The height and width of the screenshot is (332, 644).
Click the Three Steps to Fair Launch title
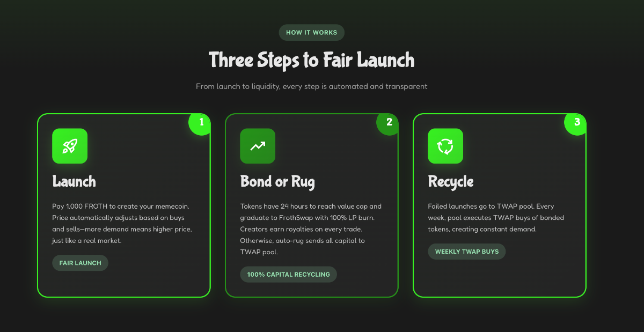312,60
